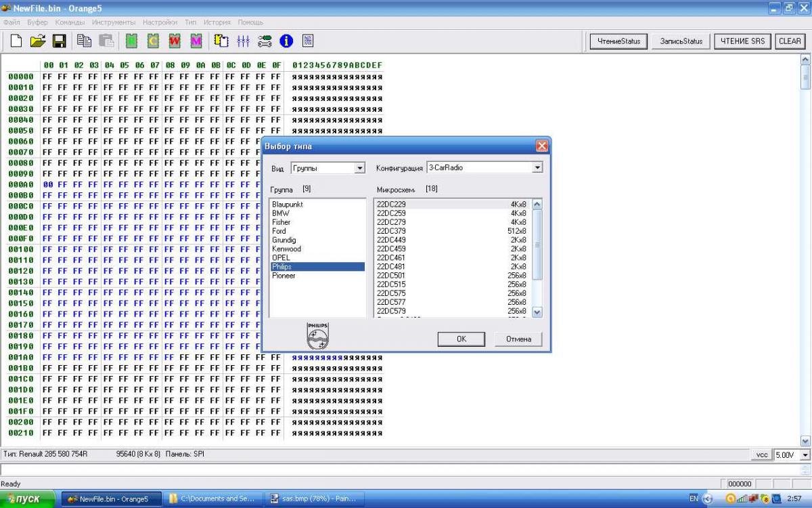This screenshot has height=508, width=812.
Task: Cancel the dialog with Отмена
Action: [x=519, y=339]
